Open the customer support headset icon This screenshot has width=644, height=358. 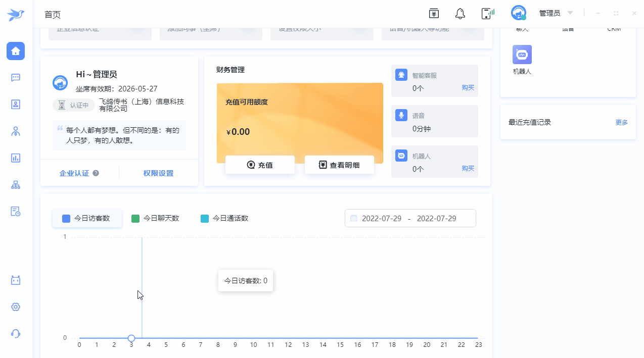[16, 334]
